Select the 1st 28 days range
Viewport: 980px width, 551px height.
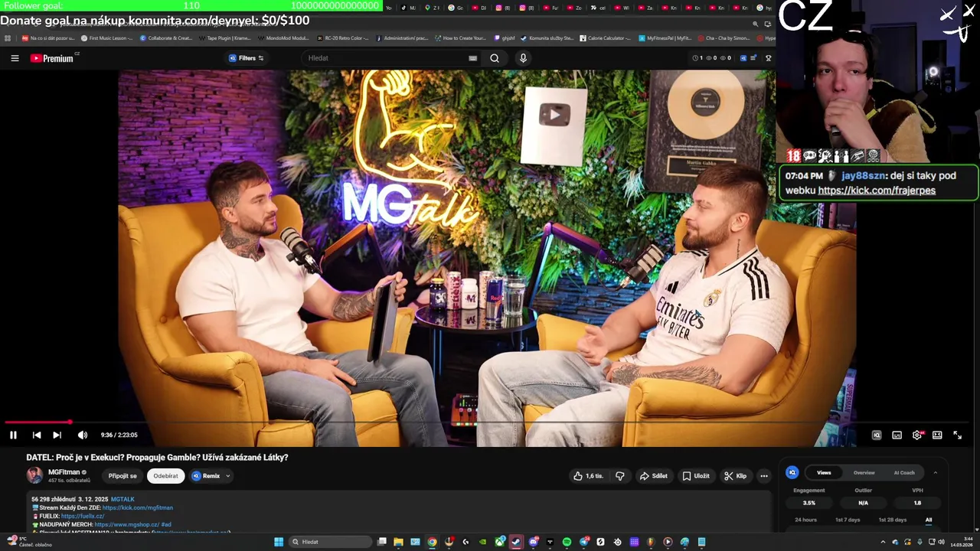(893, 520)
